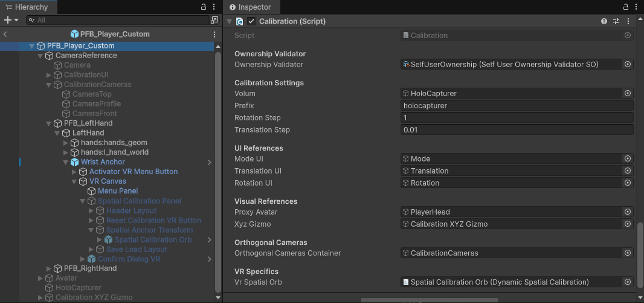Select the Header Layout object
644x303 pixels.
132,210
